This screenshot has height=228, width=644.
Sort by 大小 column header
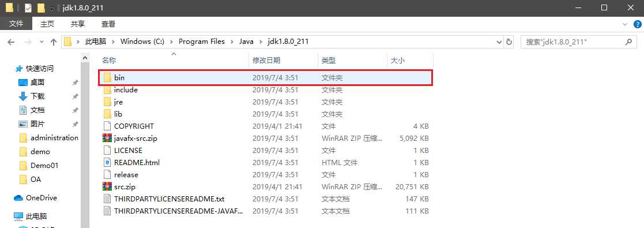(x=397, y=61)
